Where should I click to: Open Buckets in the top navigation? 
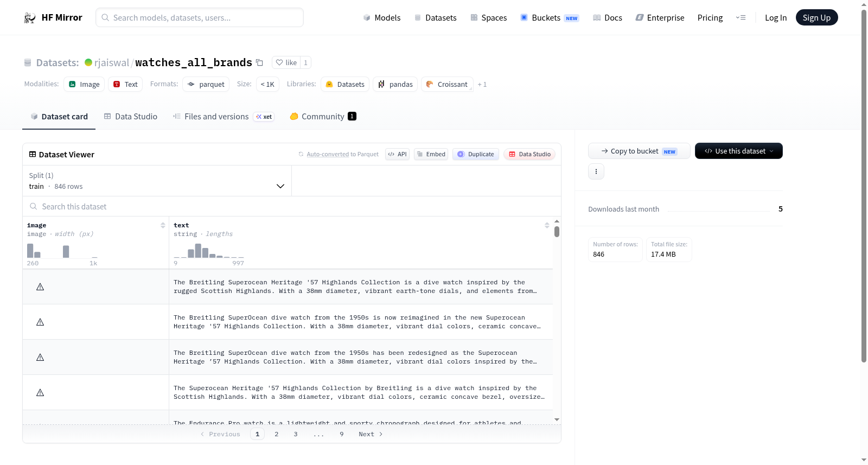[x=550, y=18]
